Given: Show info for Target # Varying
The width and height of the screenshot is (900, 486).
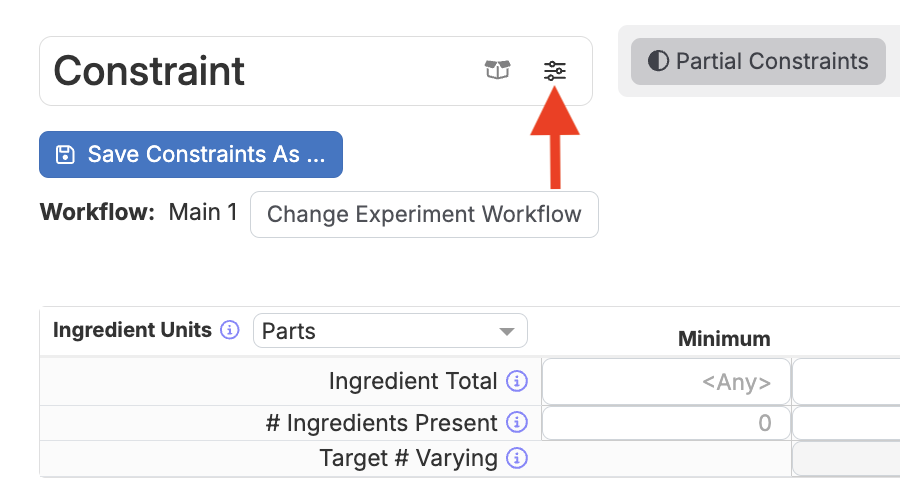Looking at the screenshot, I should pos(517,459).
